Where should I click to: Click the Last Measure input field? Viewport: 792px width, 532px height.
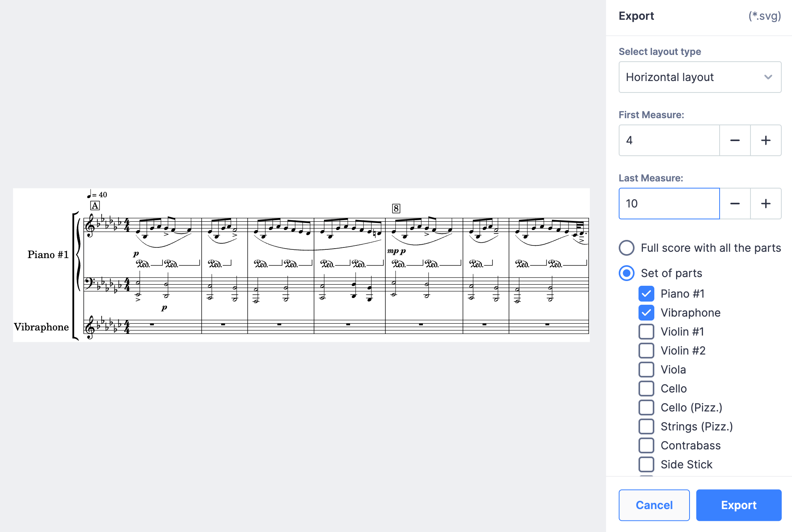pos(669,204)
